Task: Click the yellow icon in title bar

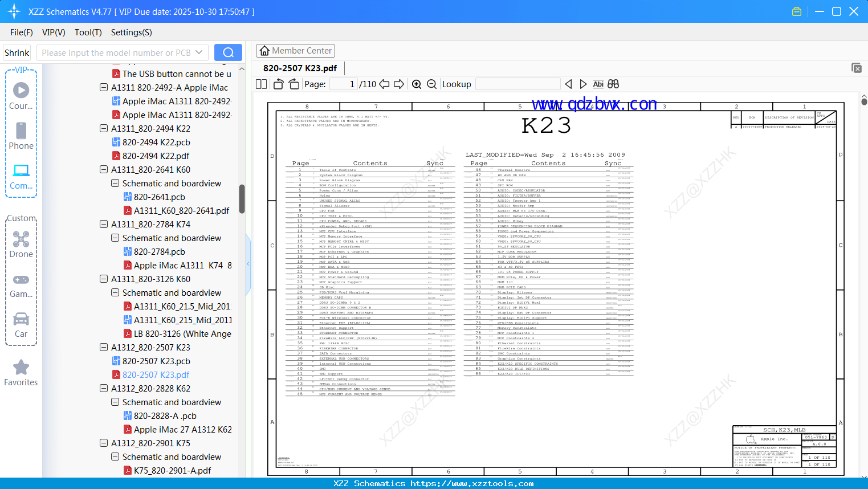Action: click(x=797, y=11)
